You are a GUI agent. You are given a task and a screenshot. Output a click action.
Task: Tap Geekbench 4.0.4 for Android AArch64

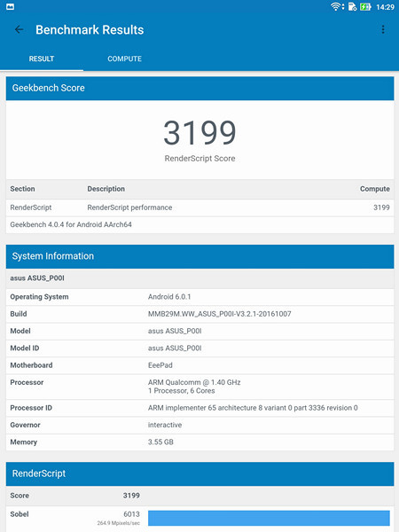71,224
